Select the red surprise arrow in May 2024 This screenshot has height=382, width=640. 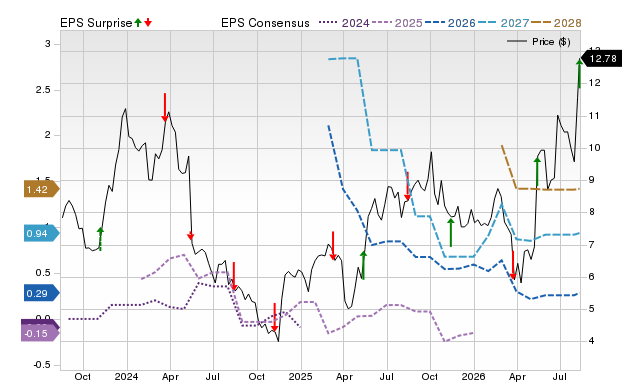tap(190, 236)
